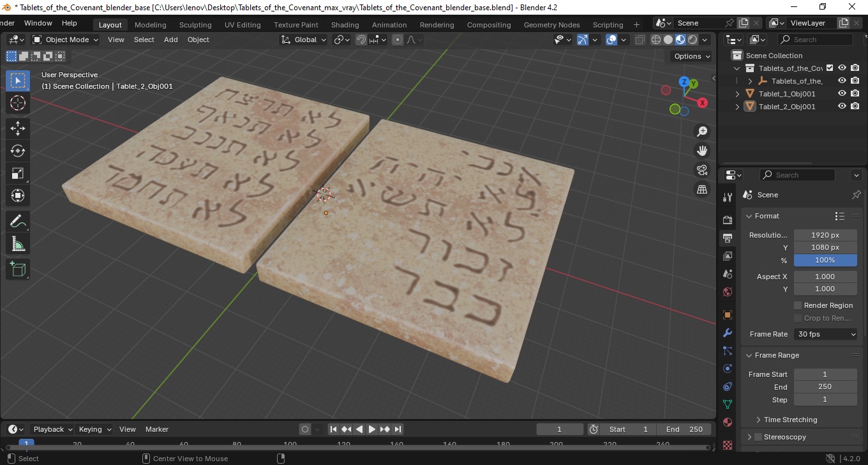The height and width of the screenshot is (465, 868).
Task: Open the Object Mode dropdown
Action: tap(66, 40)
